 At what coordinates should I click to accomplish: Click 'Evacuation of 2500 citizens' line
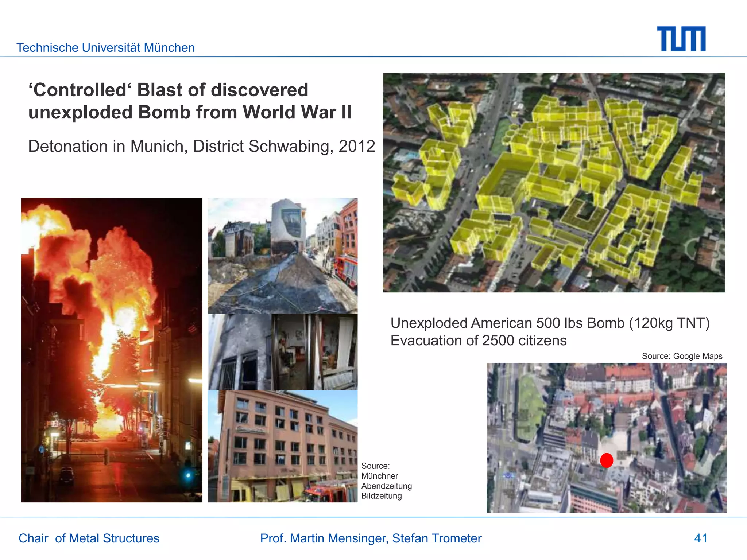(478, 341)
